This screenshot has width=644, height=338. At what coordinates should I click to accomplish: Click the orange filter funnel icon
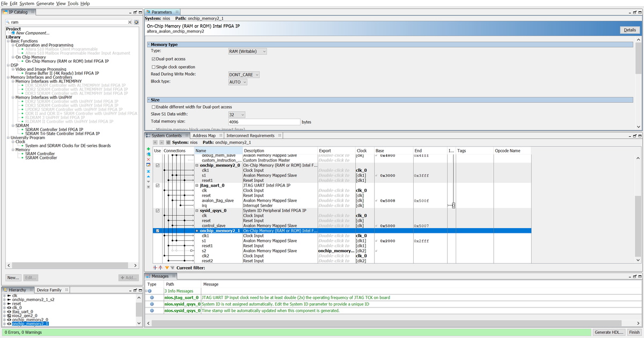click(x=167, y=267)
